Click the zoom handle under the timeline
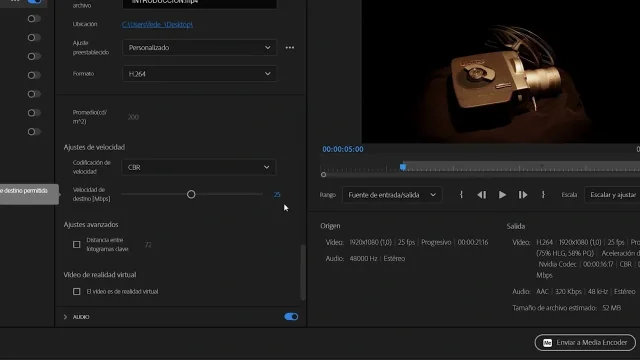The height and width of the screenshot is (360, 640). [x=323, y=175]
